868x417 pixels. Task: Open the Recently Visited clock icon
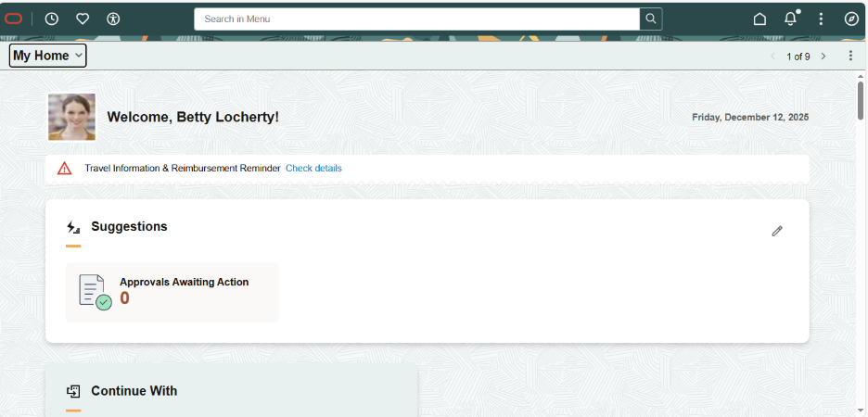(x=52, y=19)
